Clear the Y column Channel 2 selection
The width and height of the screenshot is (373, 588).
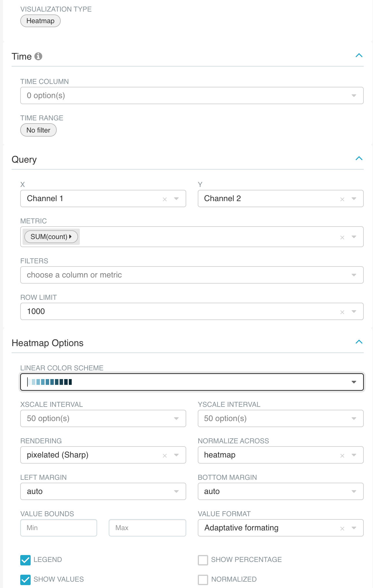pos(342,199)
